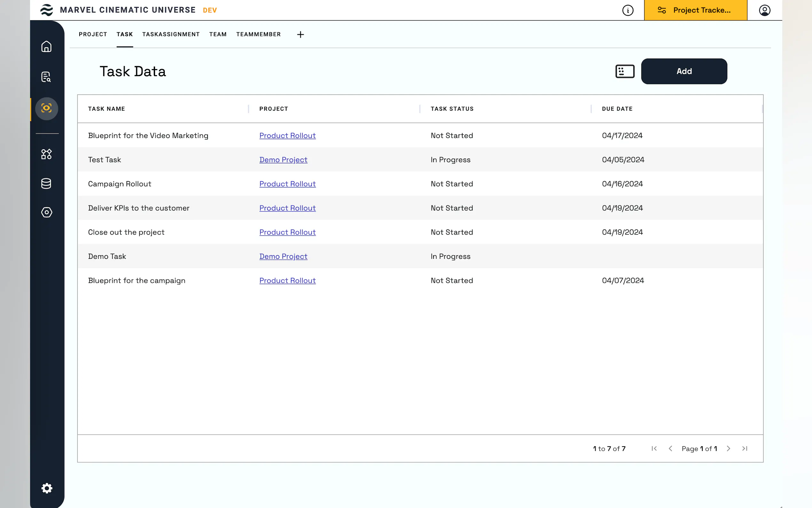Image resolution: width=812 pixels, height=508 pixels.
Task: Click the hexagon settings sidebar icon
Action: (x=46, y=212)
